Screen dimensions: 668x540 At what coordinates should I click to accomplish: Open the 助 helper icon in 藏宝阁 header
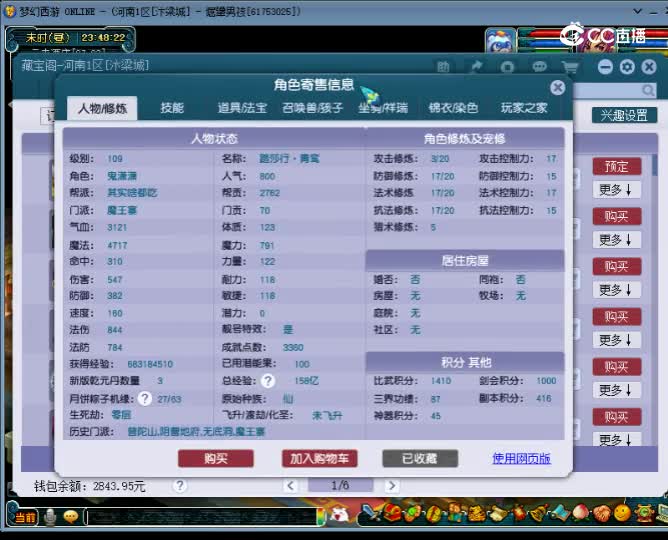click(x=443, y=67)
